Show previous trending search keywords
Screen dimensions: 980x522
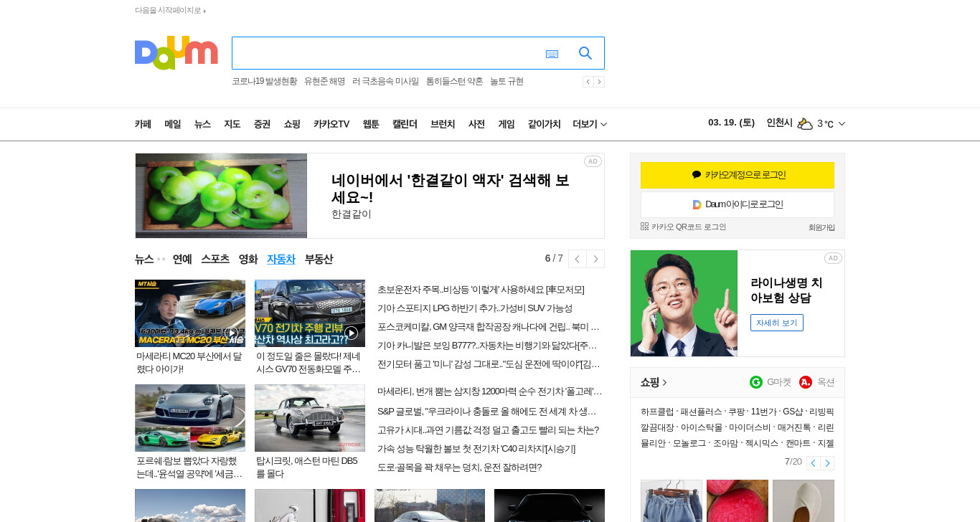[588, 82]
